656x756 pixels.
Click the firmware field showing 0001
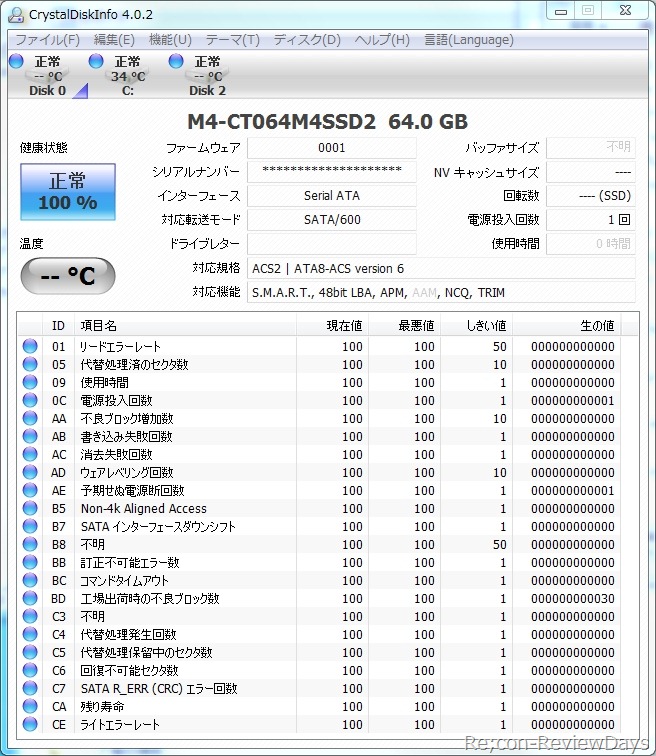pos(332,148)
